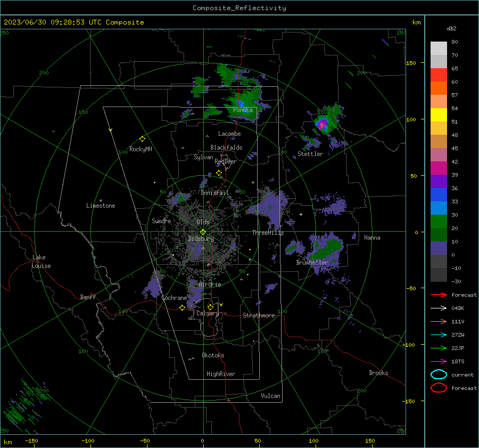Click the yellow diamond at the radar center
The height and width of the screenshot is (448, 479).
(x=203, y=232)
